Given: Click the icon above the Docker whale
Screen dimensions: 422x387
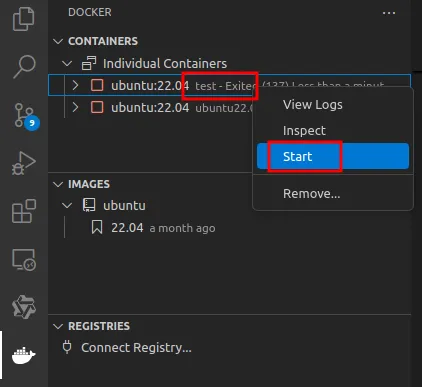Looking at the screenshot, I should [x=24, y=307].
